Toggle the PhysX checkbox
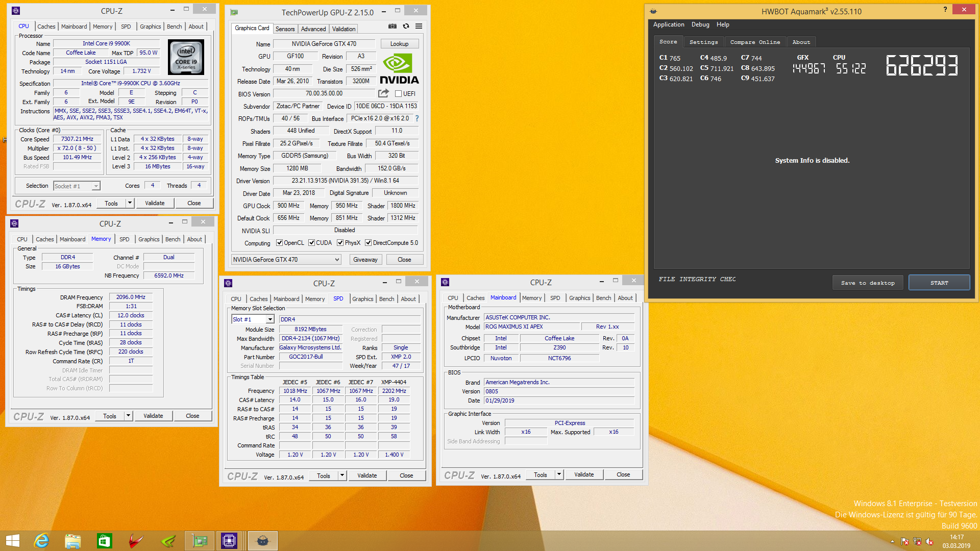The image size is (980, 551). point(340,243)
